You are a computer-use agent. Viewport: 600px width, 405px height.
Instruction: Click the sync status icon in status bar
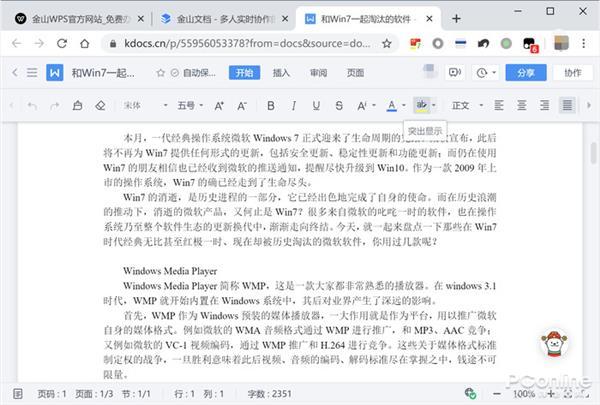coord(470,393)
